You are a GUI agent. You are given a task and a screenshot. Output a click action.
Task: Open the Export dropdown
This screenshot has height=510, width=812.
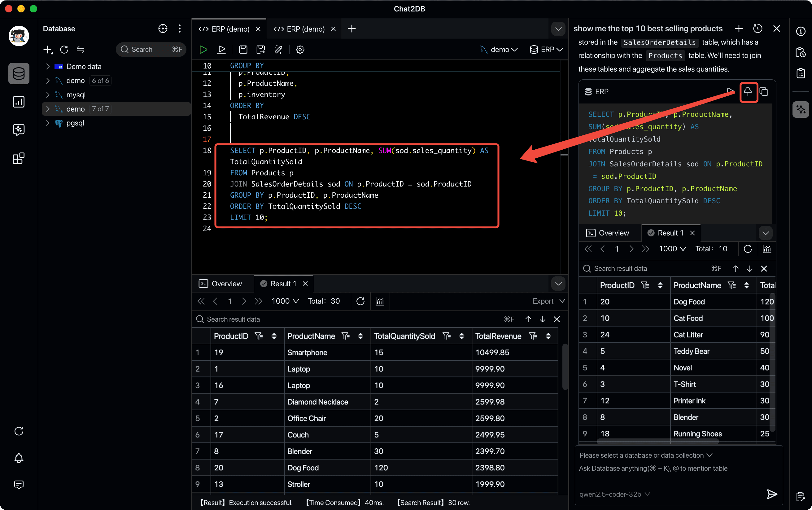point(549,301)
